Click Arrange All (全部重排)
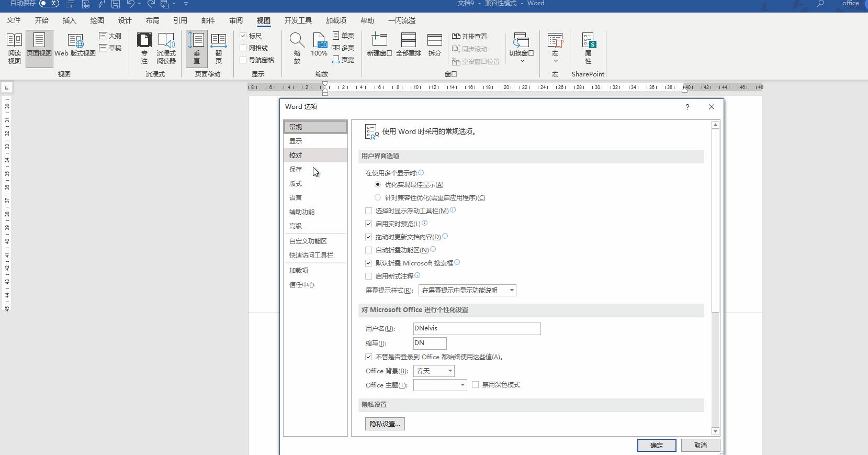Viewport: 868px width, 455px height. pos(409,45)
